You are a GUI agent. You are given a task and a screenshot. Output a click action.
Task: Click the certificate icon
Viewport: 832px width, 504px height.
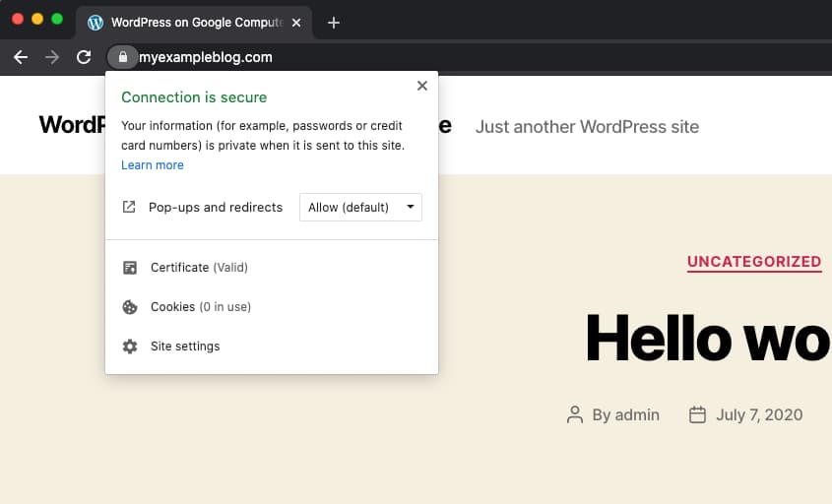[x=130, y=268]
